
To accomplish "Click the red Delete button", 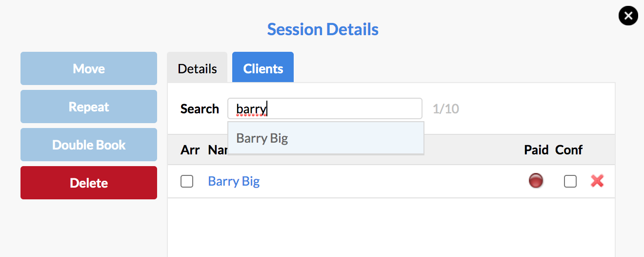I will coord(89,183).
